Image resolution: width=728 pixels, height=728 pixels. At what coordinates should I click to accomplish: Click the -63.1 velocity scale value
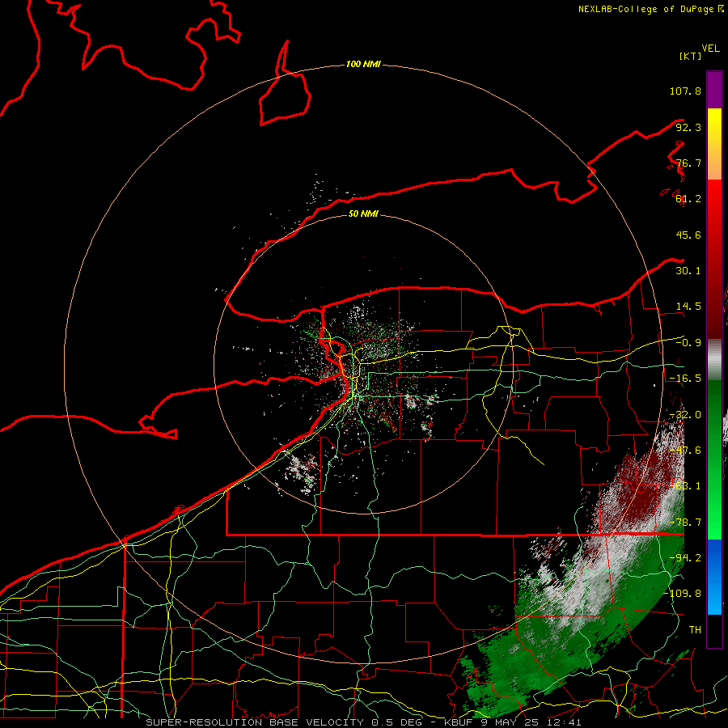click(x=685, y=486)
